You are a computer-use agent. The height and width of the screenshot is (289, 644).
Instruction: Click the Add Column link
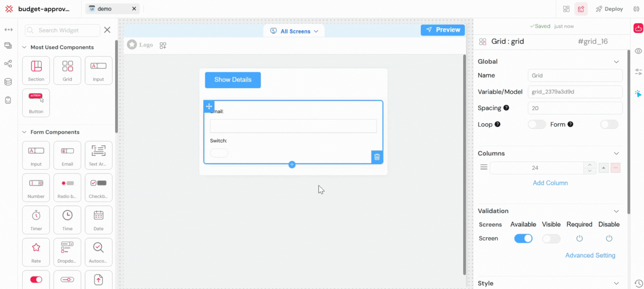pos(550,183)
